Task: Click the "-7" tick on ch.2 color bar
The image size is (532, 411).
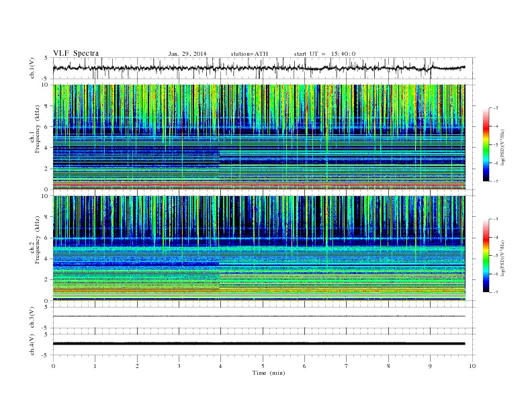Action: [495, 292]
